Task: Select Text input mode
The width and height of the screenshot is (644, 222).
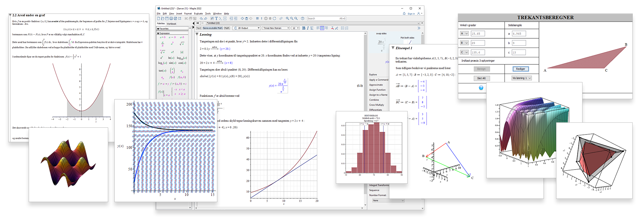Action: [x=199, y=28]
